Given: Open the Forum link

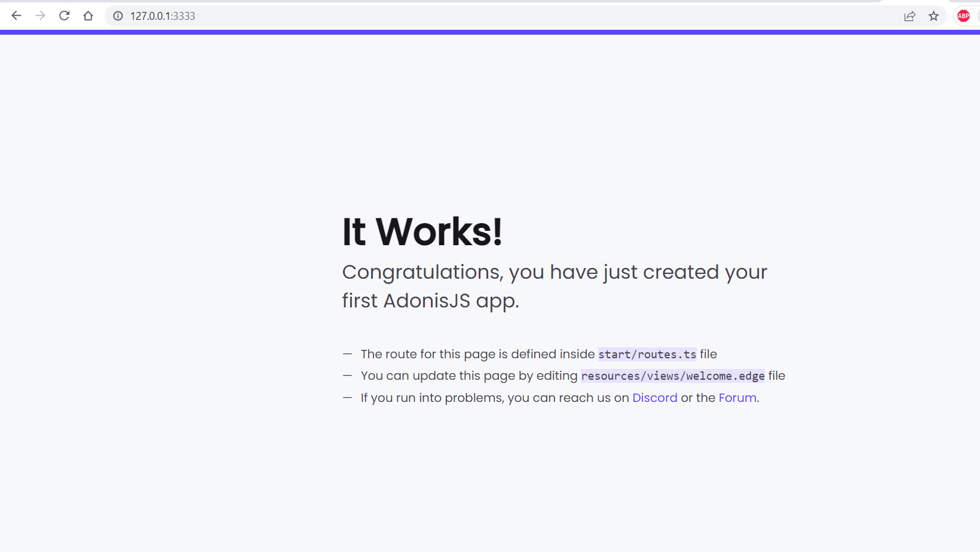Looking at the screenshot, I should pyautogui.click(x=737, y=398).
